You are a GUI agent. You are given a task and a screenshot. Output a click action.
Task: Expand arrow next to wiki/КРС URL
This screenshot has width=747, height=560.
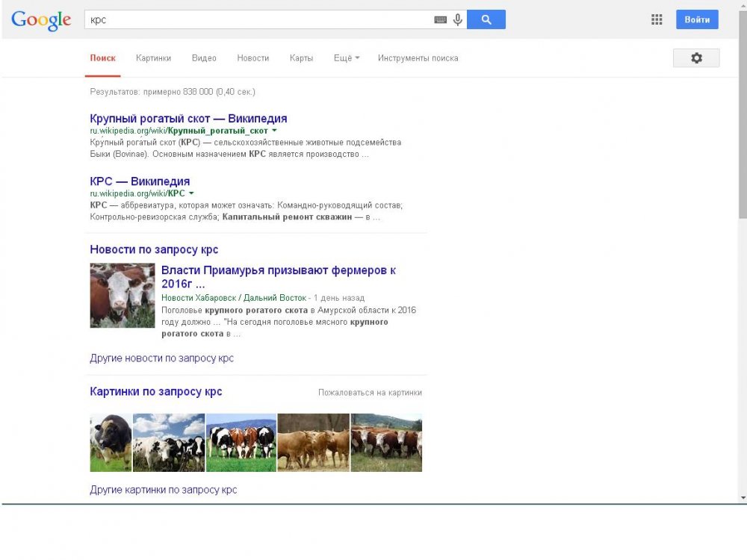click(x=191, y=193)
